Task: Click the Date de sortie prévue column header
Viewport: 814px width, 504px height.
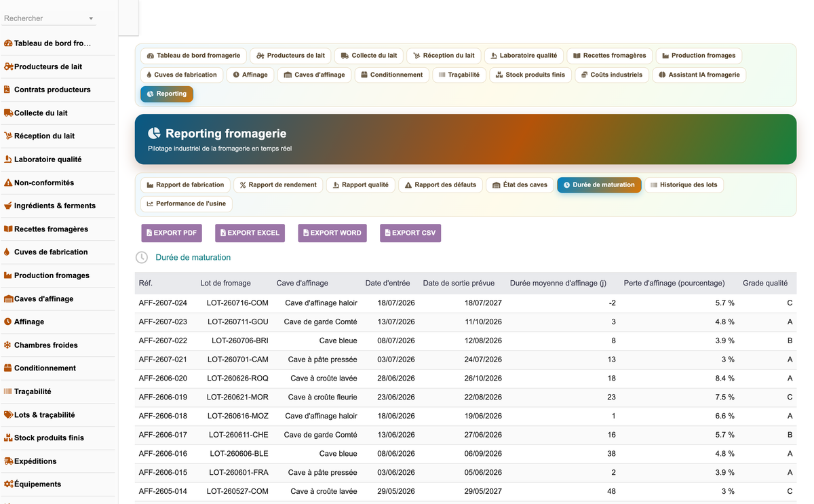Action: pyautogui.click(x=459, y=284)
